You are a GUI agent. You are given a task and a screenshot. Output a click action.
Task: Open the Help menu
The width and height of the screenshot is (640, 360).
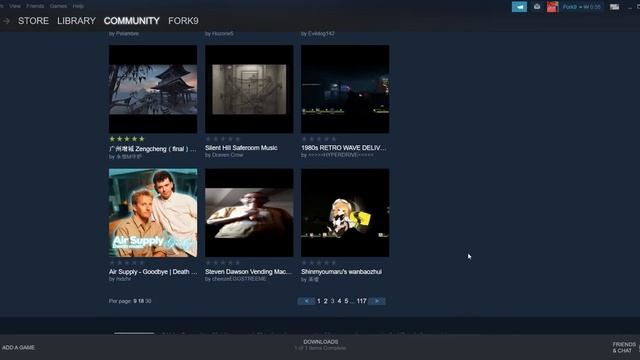pos(78,6)
